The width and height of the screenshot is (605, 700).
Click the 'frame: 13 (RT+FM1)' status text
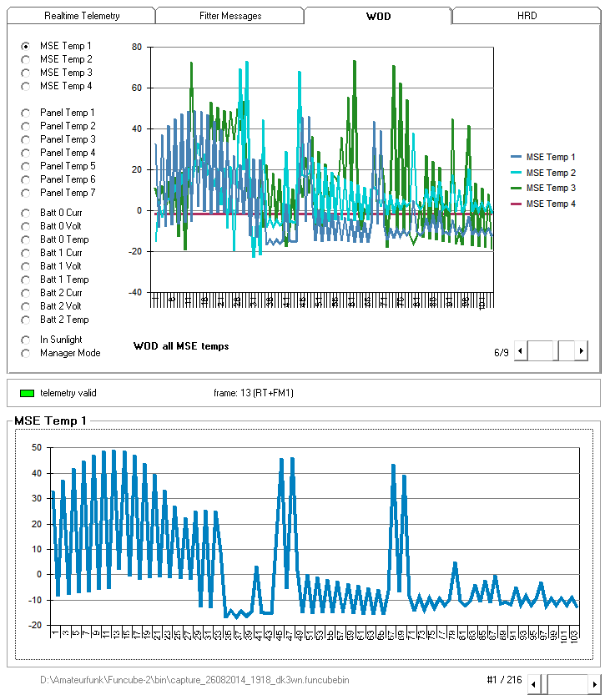(254, 393)
